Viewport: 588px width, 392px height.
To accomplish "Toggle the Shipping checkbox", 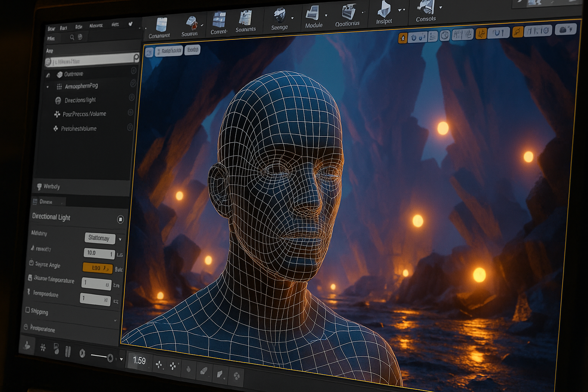I will 28,310.
